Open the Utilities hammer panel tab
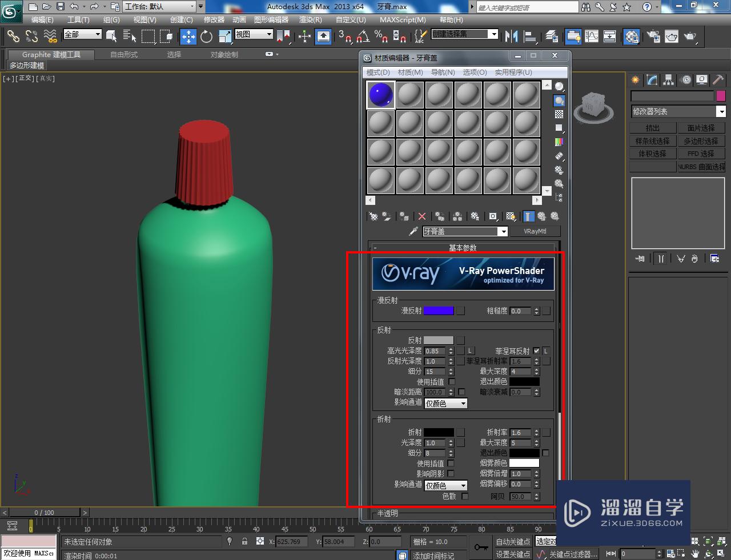Screen dimensions: 731x560 [718, 80]
